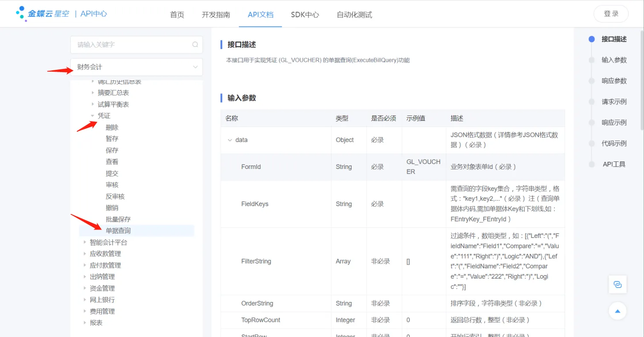Expand the 出纳管理 node
The image size is (644, 337).
85,277
